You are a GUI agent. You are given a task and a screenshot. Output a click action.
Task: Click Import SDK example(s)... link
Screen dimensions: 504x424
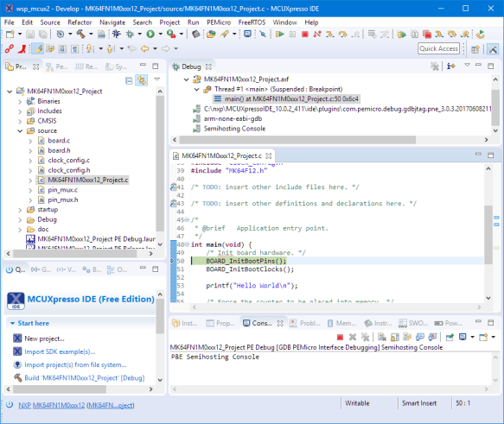[x=60, y=351]
